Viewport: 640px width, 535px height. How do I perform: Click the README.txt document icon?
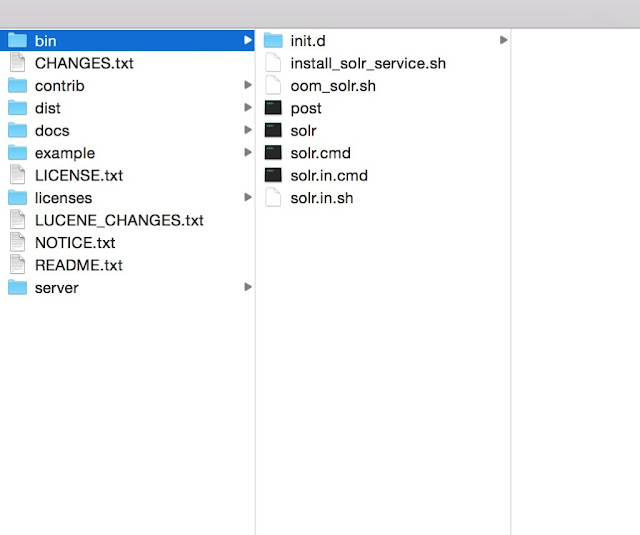pos(17,264)
